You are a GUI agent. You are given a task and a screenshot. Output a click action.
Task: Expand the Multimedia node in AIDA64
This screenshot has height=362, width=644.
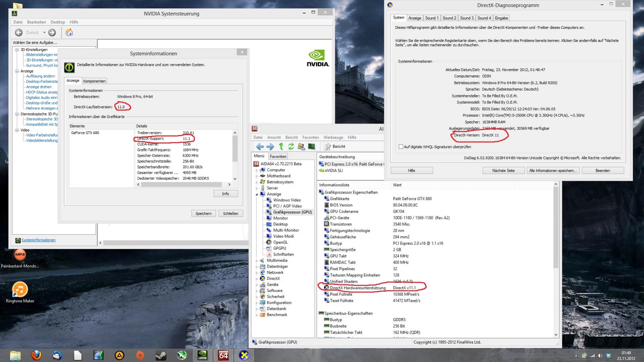click(257, 261)
